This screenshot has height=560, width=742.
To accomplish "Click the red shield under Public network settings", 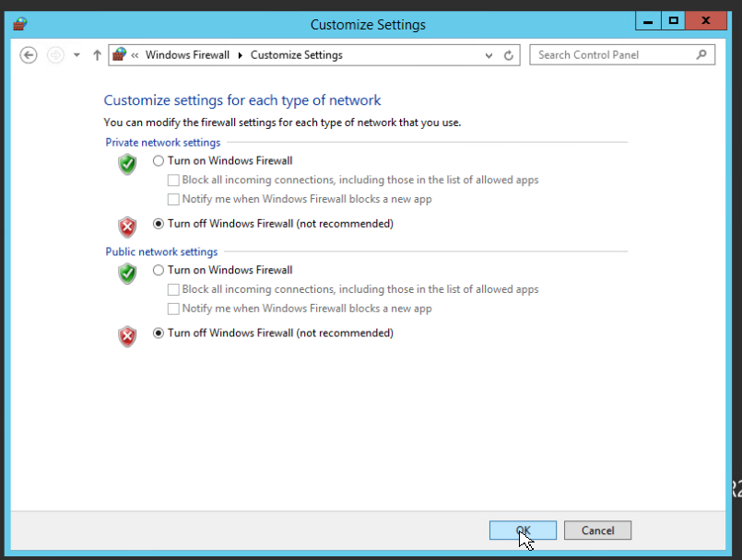I will 127,337.
